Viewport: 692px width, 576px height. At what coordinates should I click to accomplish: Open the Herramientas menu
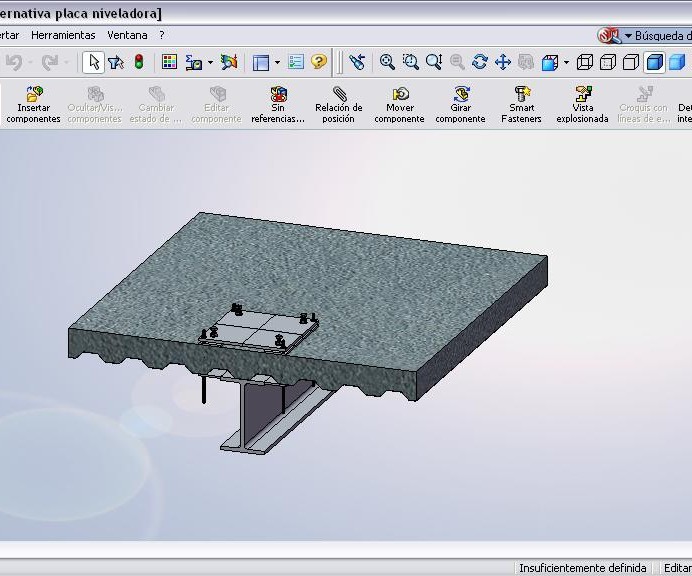click(63, 35)
